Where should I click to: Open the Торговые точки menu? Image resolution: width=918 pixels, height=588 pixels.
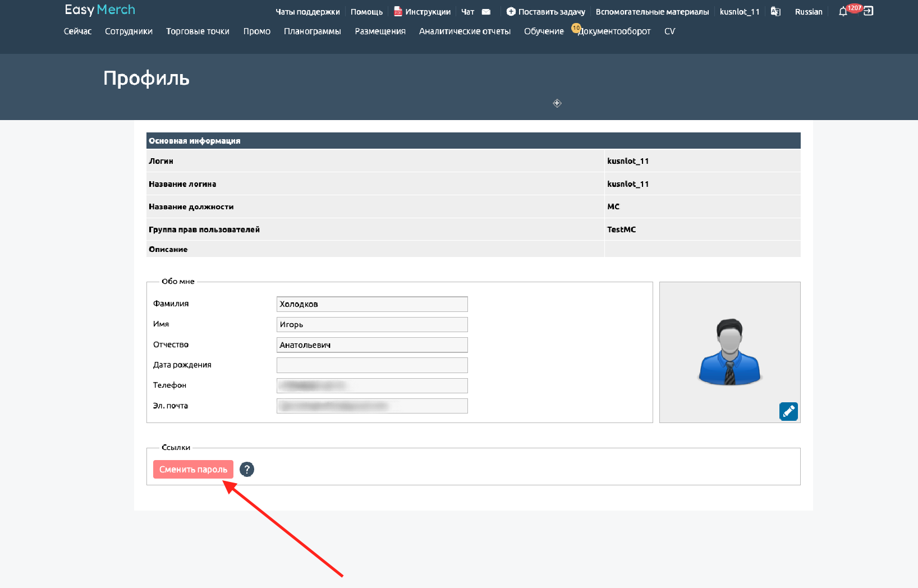tap(198, 31)
